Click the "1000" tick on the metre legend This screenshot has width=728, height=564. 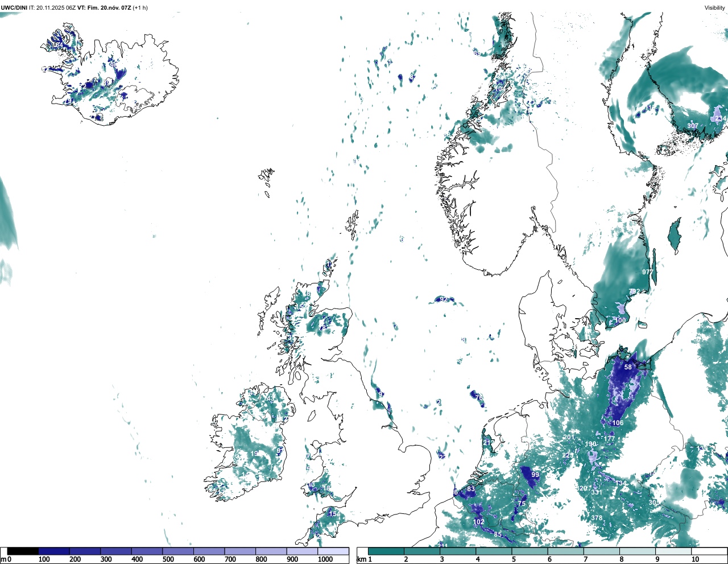(325, 559)
